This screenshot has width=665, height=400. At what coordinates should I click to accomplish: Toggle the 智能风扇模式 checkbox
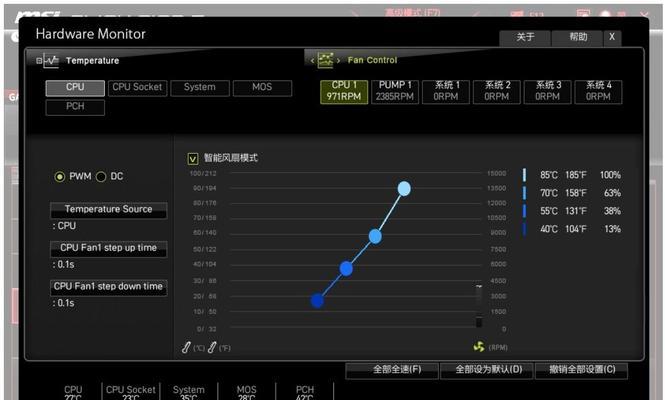193,159
